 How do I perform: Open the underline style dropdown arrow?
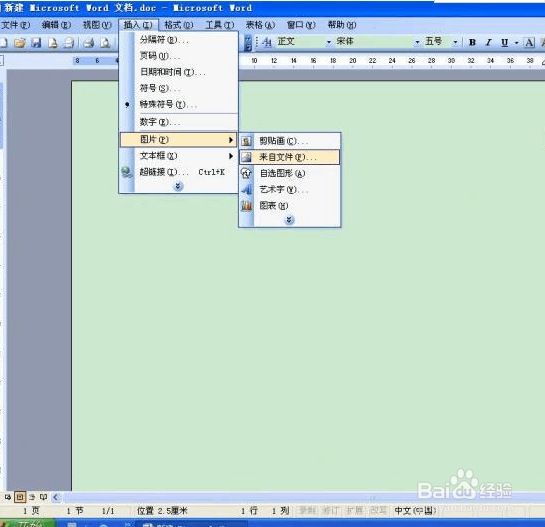tap(516, 43)
